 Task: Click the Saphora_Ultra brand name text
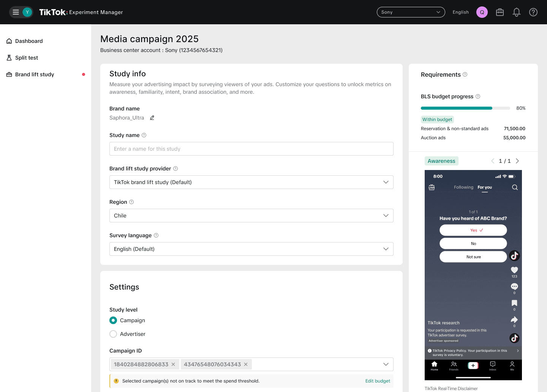pos(126,118)
